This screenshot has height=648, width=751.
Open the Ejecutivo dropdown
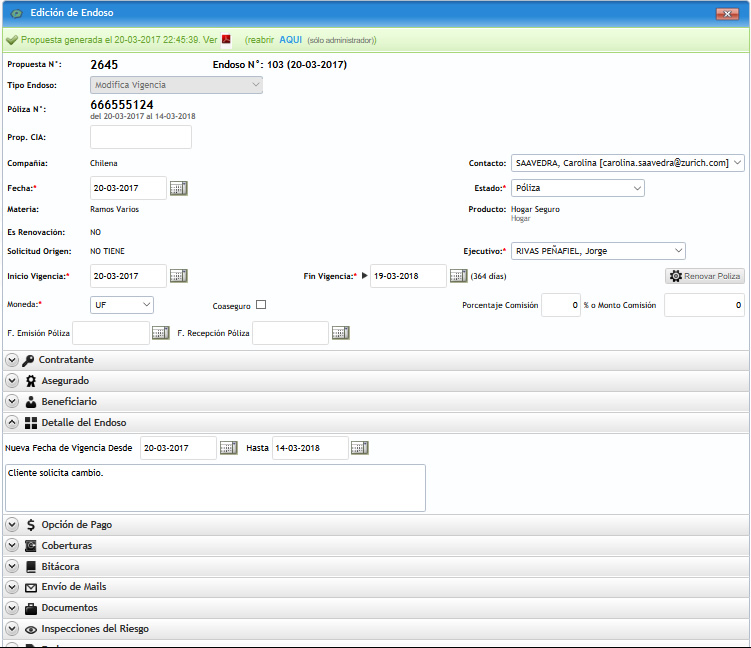[x=598, y=251]
